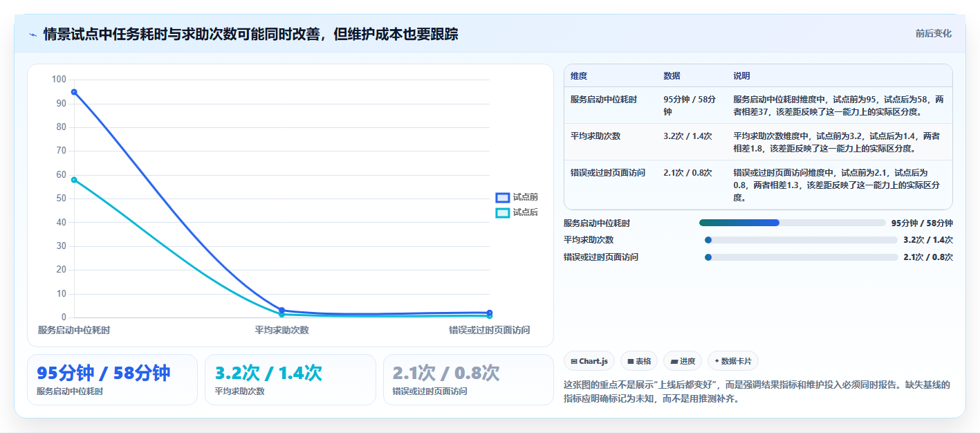Click the 数据卡片 tag chip
The width and height of the screenshot is (980, 433).
point(733,361)
